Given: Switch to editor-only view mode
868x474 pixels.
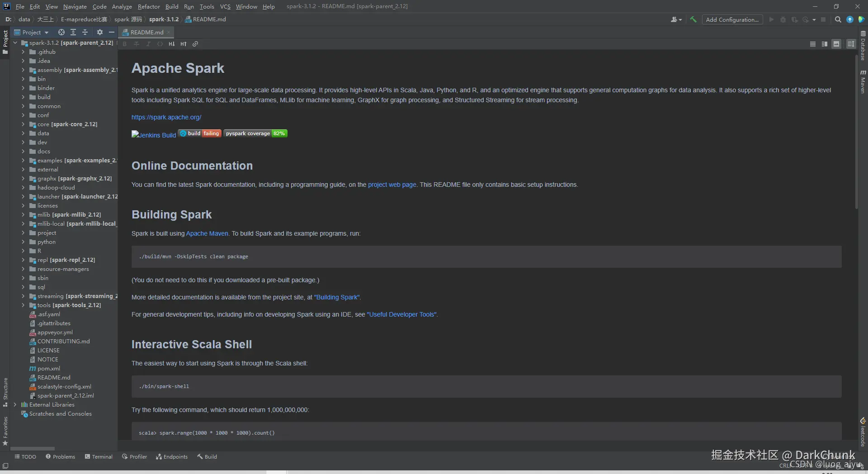Looking at the screenshot, I should [813, 44].
